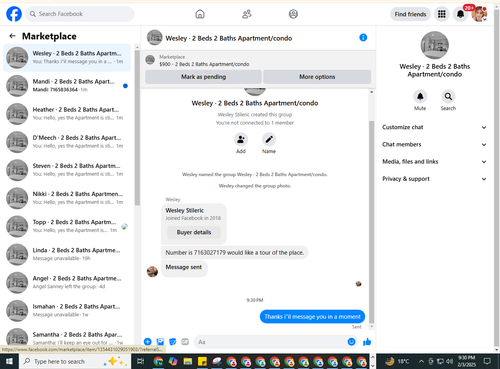This screenshot has width=500, height=369.
Task: Click Mark as pending button
Action: 203,77
